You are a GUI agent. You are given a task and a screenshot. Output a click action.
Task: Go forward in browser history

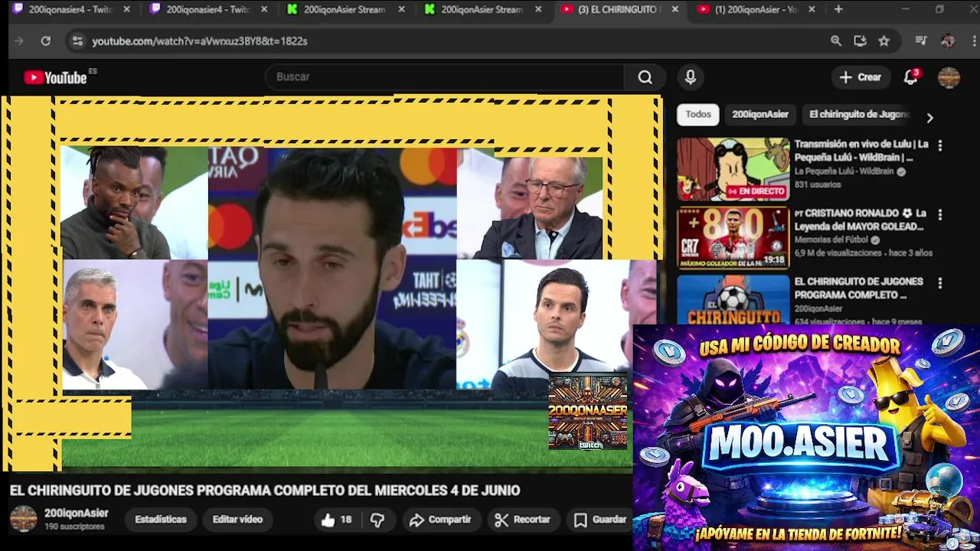click(x=19, y=41)
